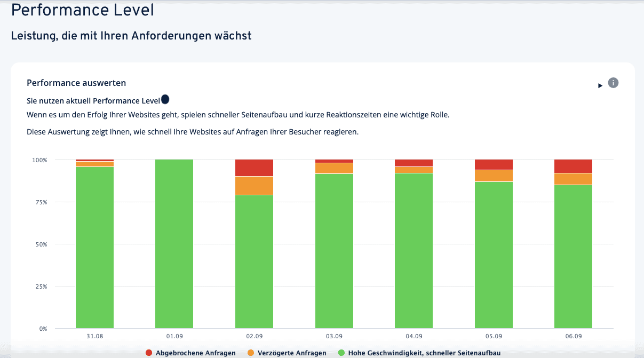644x358 pixels.
Task: Select the red segment of the 05.09 bar
Action: [x=494, y=164]
